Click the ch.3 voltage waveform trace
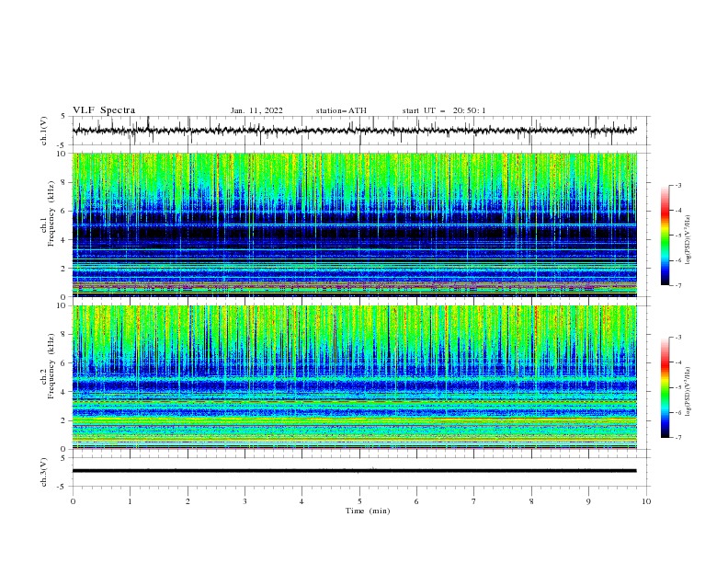 click(x=354, y=471)
